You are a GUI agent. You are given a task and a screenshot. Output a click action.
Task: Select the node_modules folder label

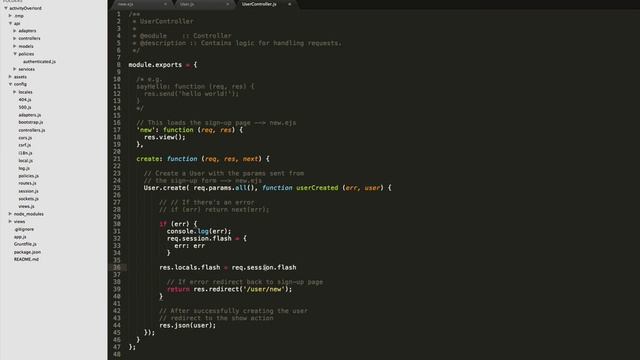[x=29, y=214]
